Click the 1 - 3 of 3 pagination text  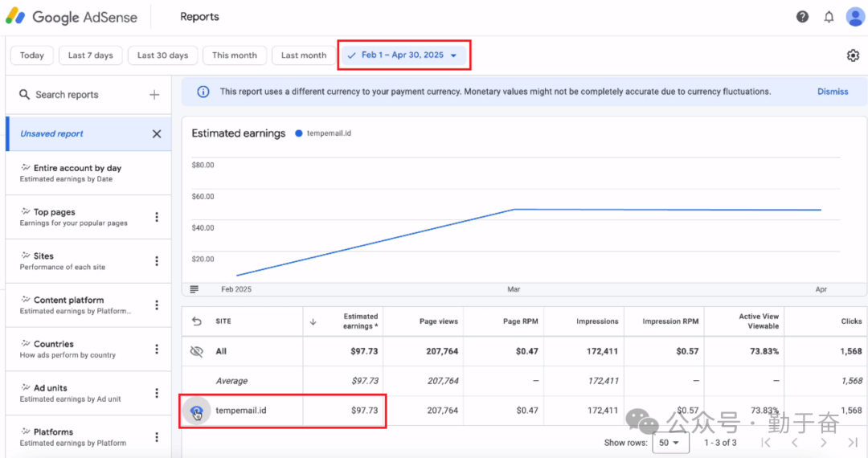click(x=720, y=443)
